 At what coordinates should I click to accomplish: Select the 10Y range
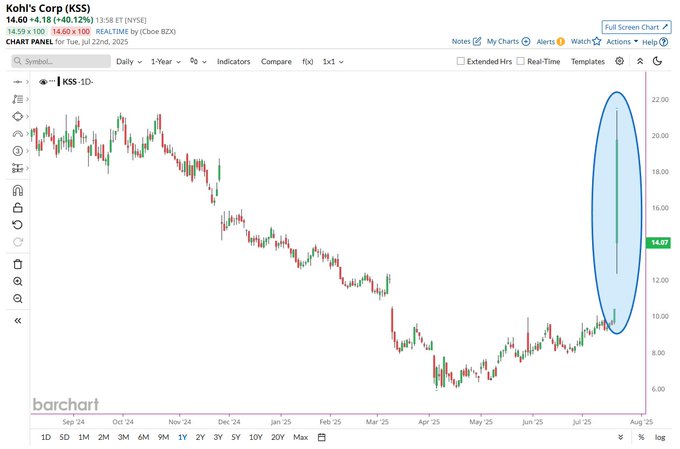pyautogui.click(x=255, y=437)
